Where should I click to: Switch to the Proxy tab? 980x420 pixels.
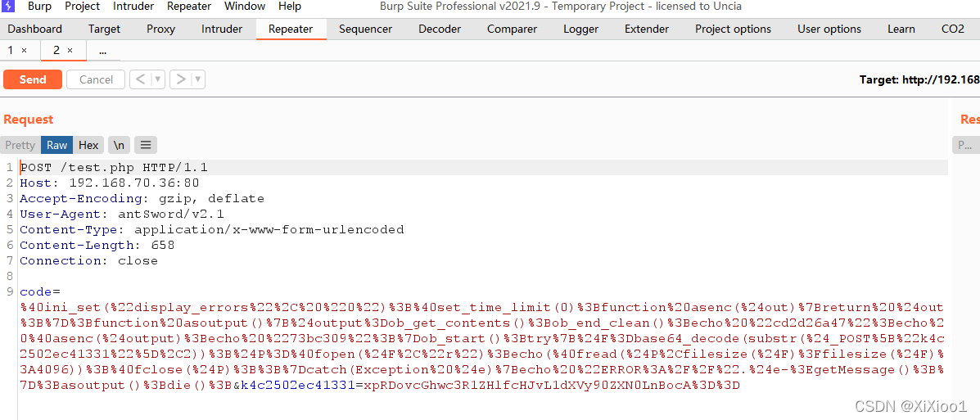pyautogui.click(x=161, y=29)
